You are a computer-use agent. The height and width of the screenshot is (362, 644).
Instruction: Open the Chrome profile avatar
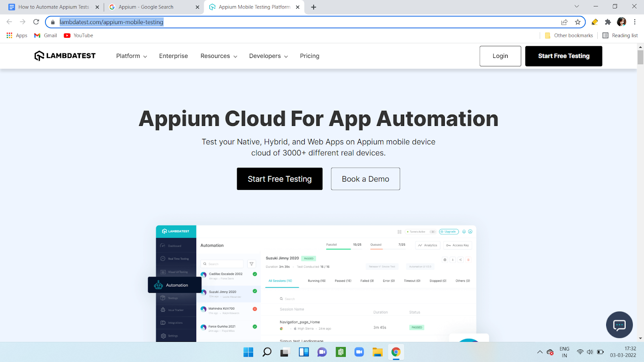(x=621, y=22)
